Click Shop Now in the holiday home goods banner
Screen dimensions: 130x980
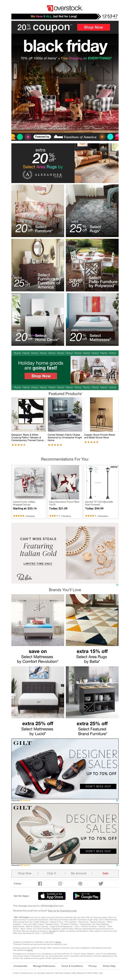41,376
